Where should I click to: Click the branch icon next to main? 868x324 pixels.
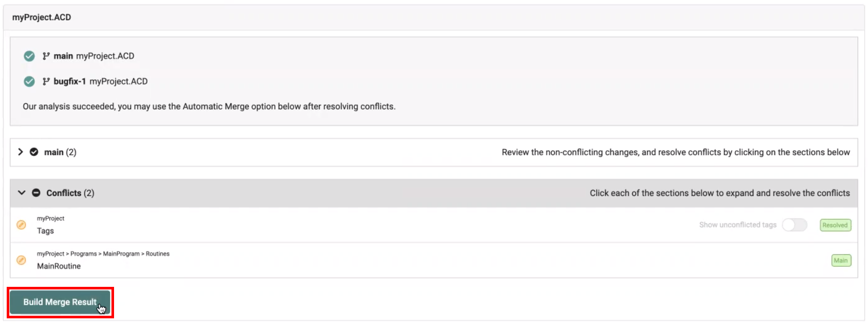pos(46,56)
